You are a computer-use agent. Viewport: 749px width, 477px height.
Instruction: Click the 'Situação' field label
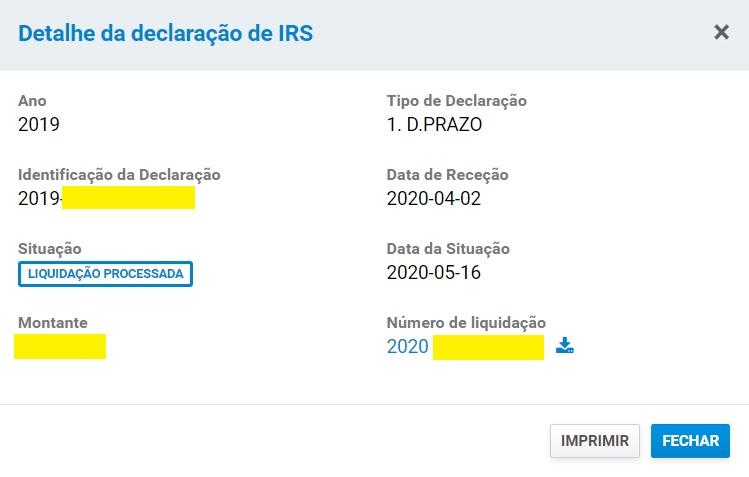50,249
